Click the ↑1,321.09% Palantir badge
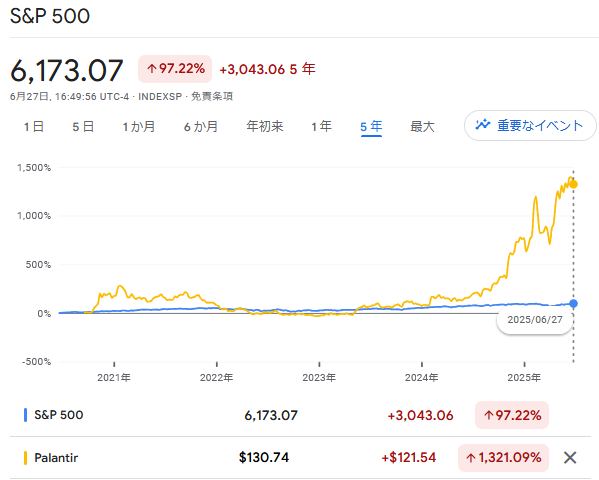599x480 pixels. tap(503, 457)
